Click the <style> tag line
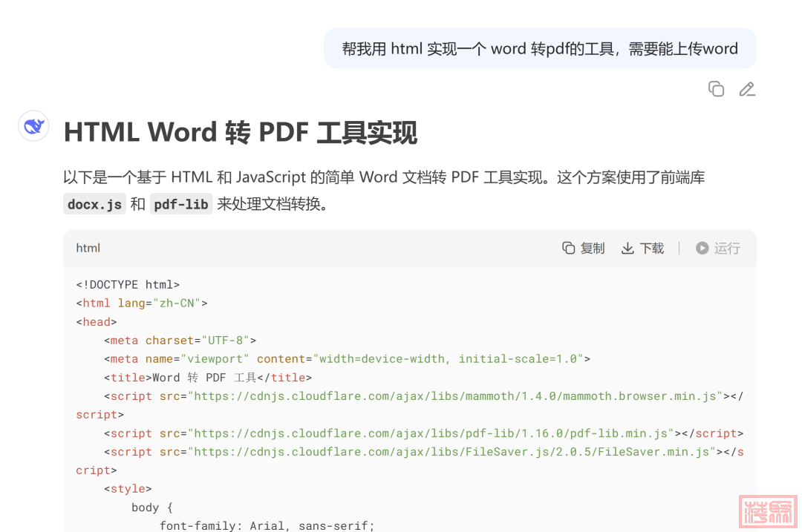The image size is (802, 532). [x=128, y=489]
